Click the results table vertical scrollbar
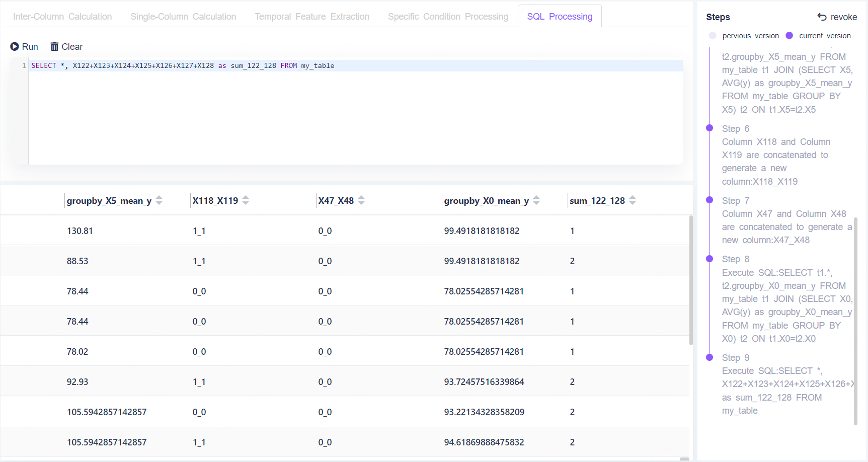The width and height of the screenshot is (868, 462). [x=691, y=280]
